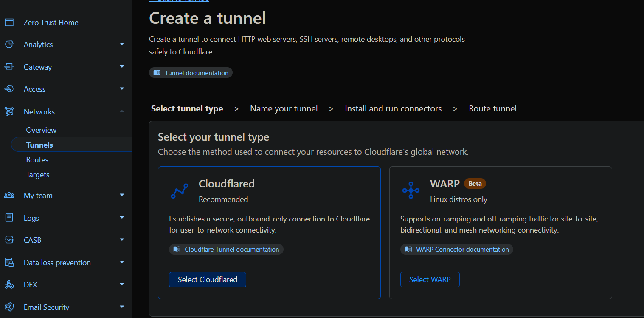
Task: Click the Gateway sidebar label
Action: click(38, 67)
